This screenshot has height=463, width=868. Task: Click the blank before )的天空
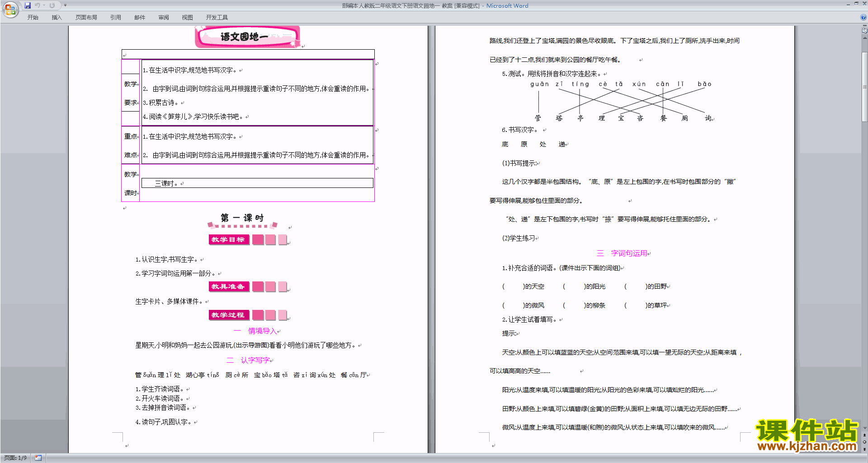514,287
